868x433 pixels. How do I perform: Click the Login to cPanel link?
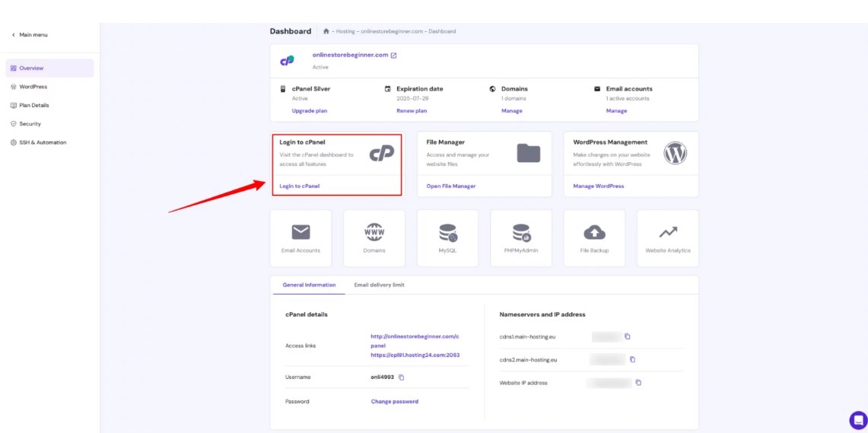299,186
